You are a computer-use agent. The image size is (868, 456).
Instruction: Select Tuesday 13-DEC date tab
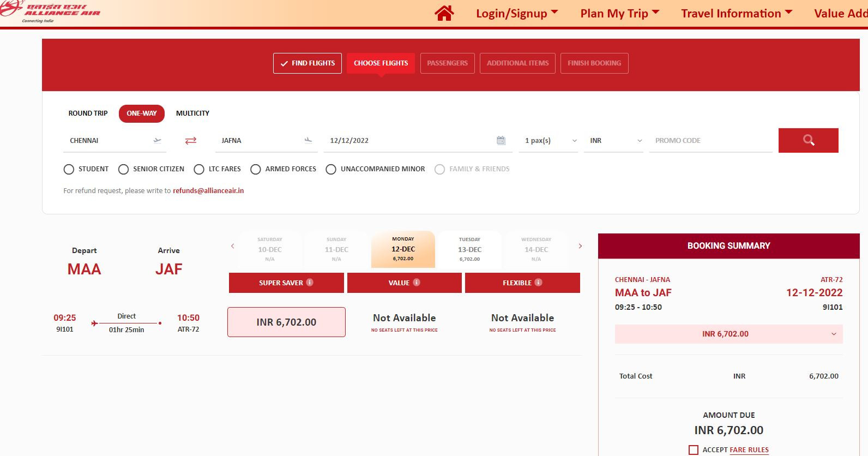[469, 249]
